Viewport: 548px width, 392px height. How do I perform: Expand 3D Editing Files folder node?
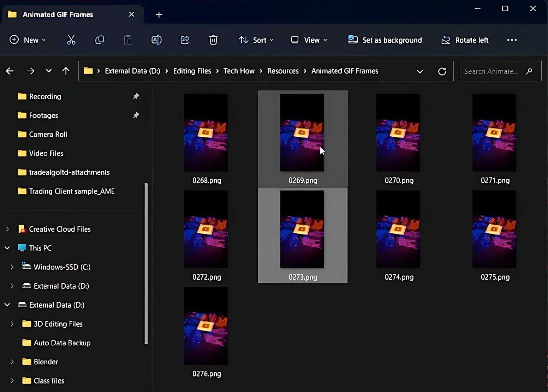(x=12, y=324)
